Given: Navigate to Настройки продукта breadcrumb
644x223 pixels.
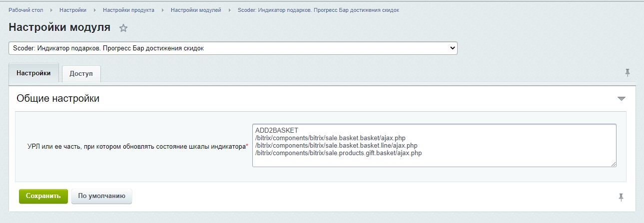Looking at the screenshot, I should click(x=128, y=10).
